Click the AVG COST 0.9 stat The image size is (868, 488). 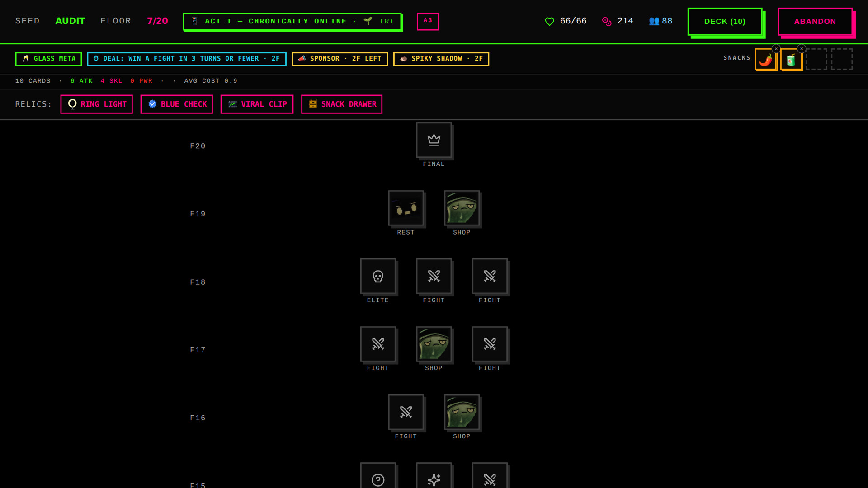(x=211, y=81)
